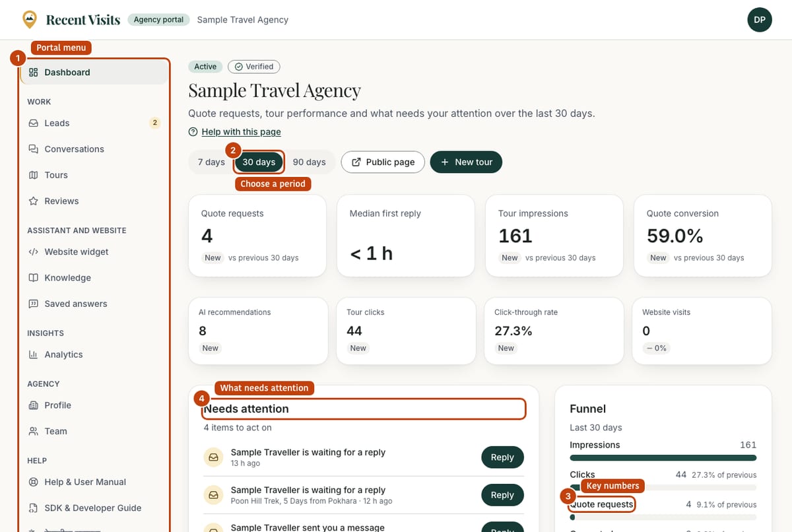This screenshot has width=792, height=532.
Task: Open Website widget settings
Action: tap(94, 252)
